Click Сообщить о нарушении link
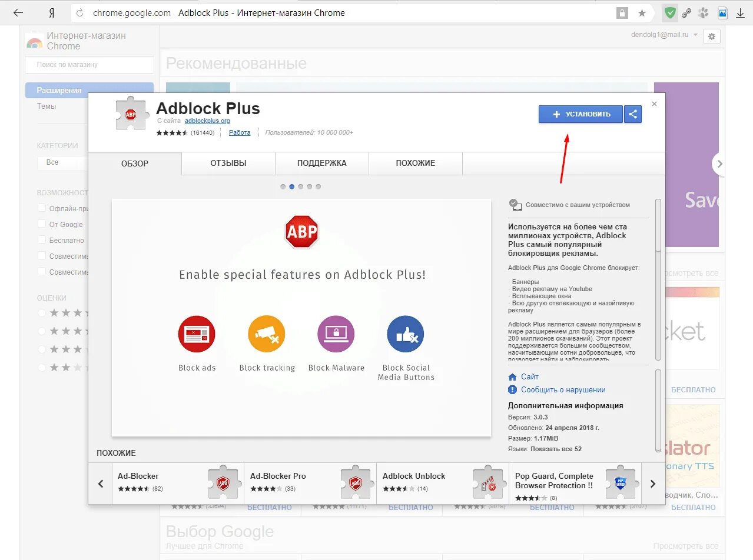 pyautogui.click(x=563, y=389)
